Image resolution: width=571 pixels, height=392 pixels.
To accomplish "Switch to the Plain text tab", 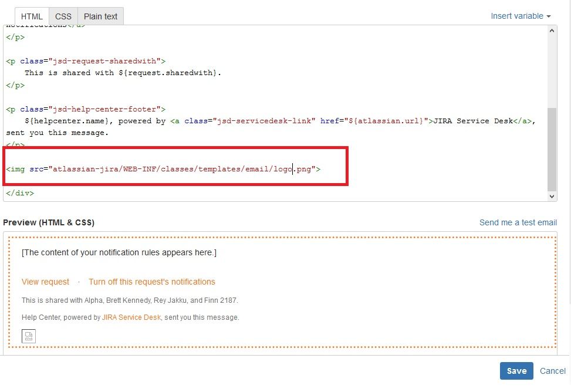I will [100, 16].
